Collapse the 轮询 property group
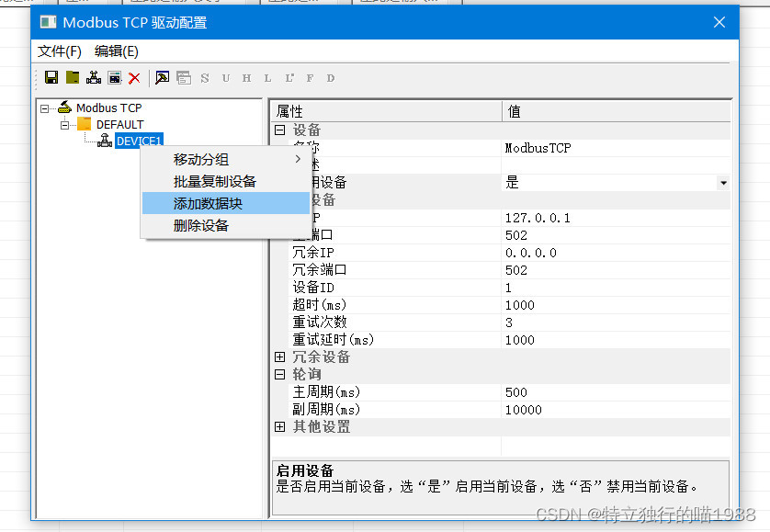The image size is (770, 532). [280, 374]
